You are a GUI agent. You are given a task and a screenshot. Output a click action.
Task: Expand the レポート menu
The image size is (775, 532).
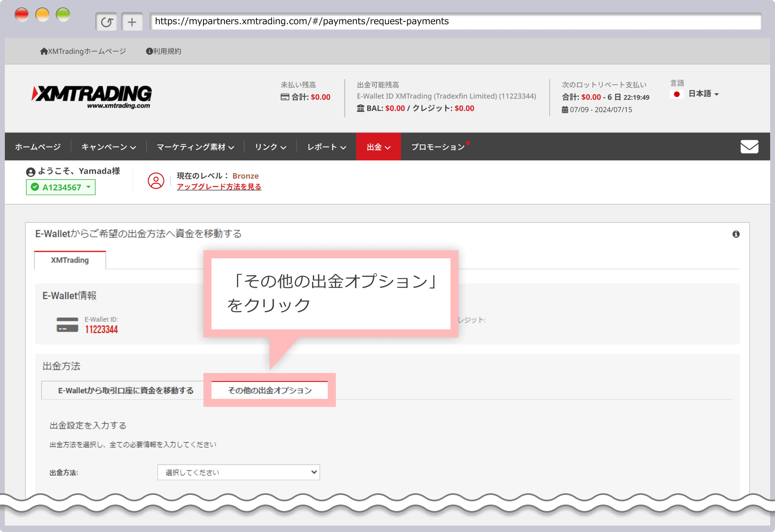(x=327, y=147)
